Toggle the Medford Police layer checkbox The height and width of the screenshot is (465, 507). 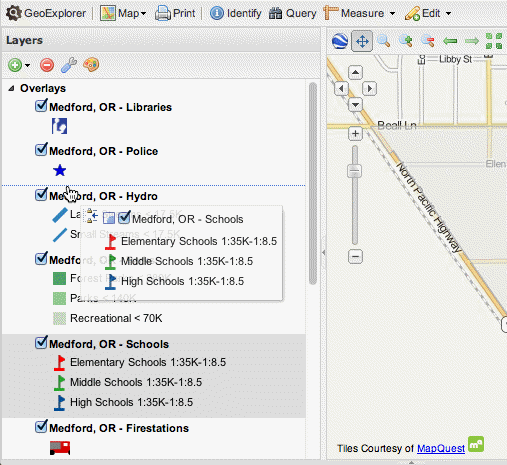(x=41, y=149)
